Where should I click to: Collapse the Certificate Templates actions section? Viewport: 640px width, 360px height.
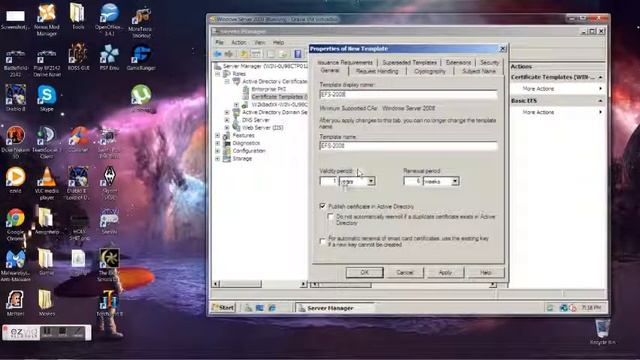[600, 77]
